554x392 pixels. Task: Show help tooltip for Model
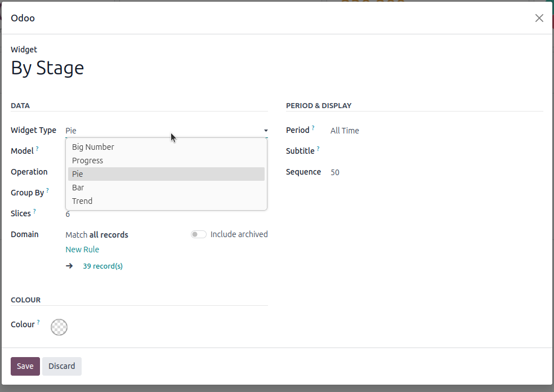point(37,149)
